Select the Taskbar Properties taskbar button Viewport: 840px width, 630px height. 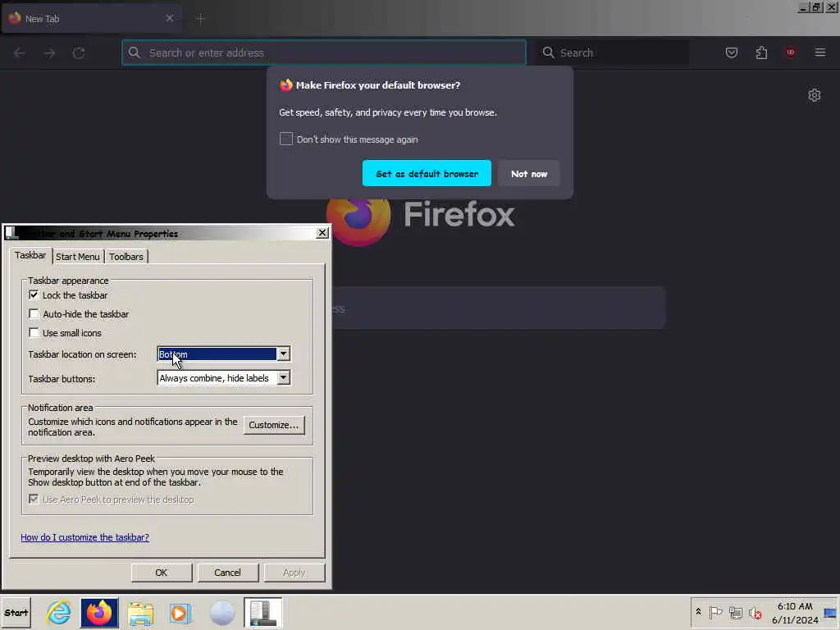click(x=263, y=612)
